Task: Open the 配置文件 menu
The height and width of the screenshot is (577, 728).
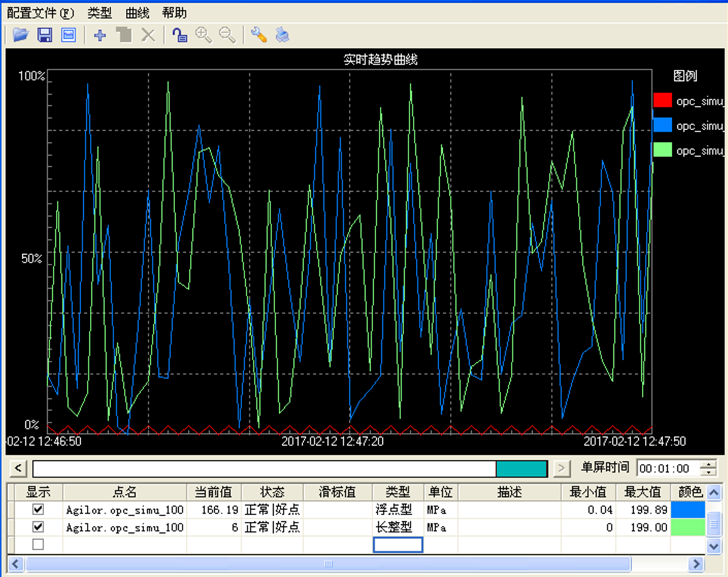Action: point(40,13)
